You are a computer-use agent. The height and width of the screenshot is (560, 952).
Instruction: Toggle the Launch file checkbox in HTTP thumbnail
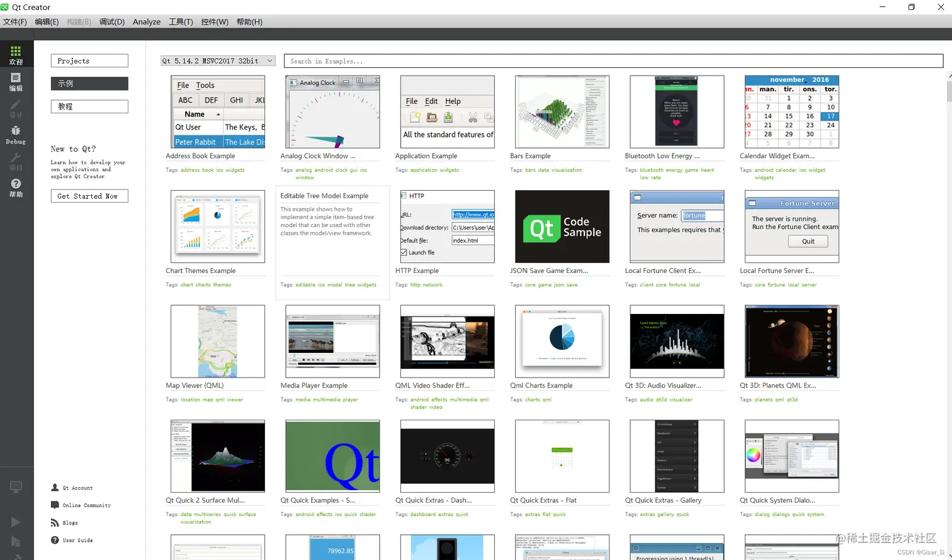tap(404, 252)
